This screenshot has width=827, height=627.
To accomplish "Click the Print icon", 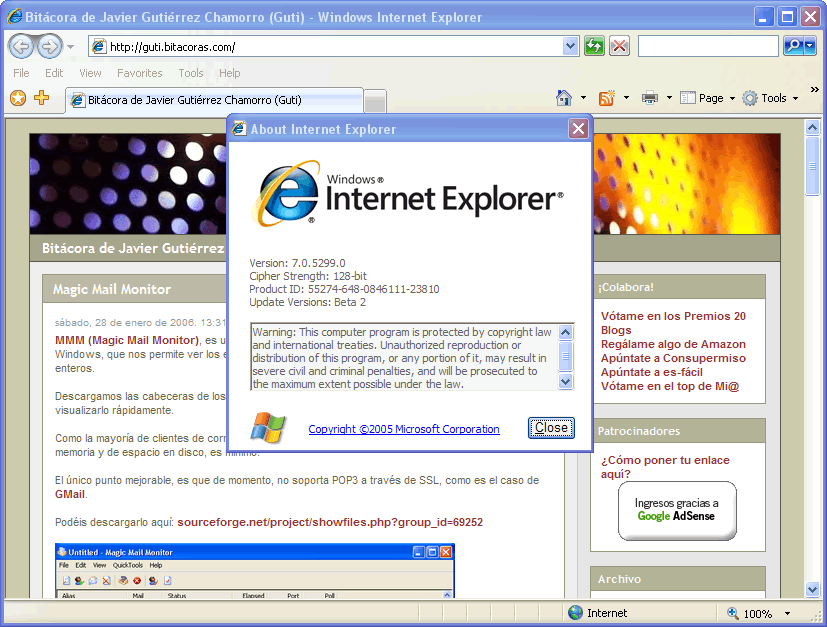I will tap(650, 98).
